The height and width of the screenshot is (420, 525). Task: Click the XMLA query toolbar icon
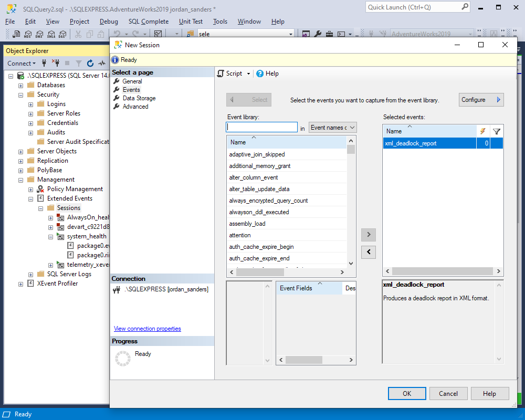click(51, 34)
